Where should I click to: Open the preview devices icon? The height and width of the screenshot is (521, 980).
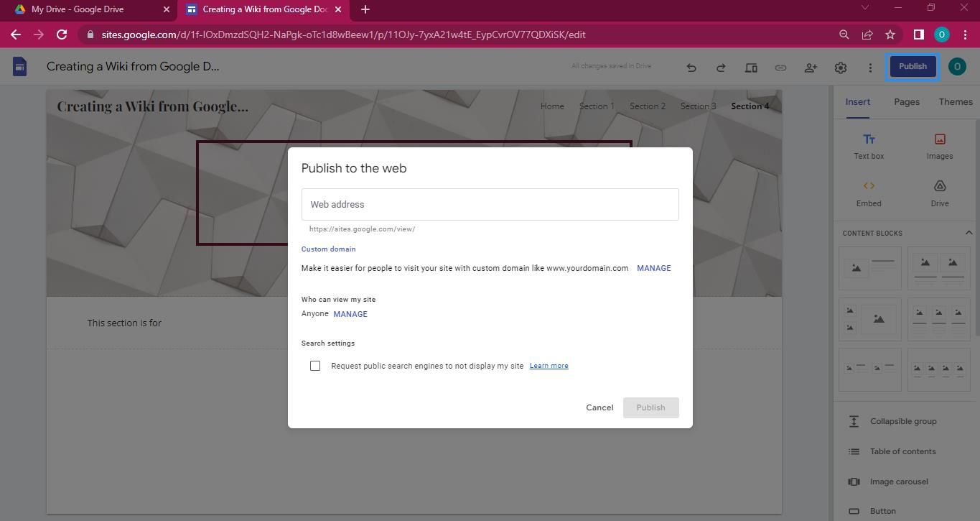pyautogui.click(x=751, y=68)
